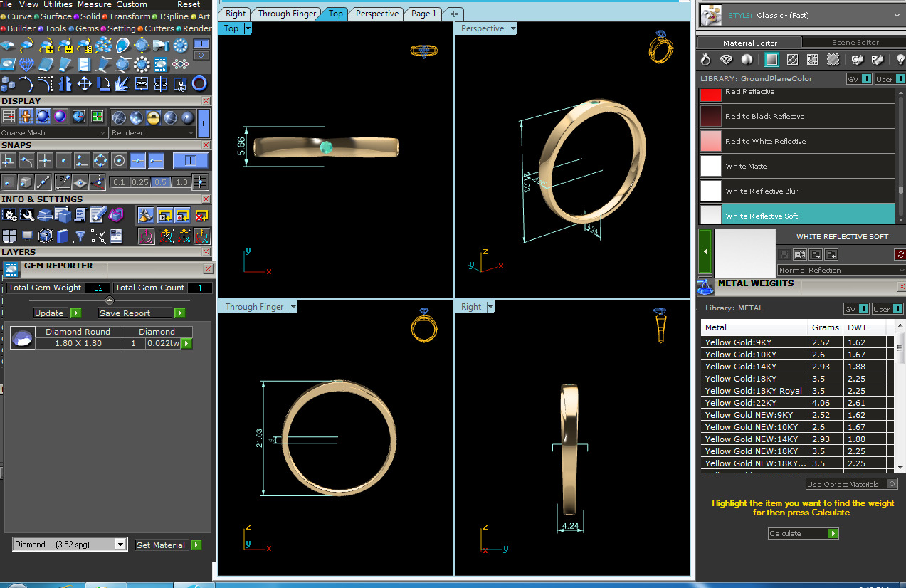This screenshot has height=588, width=906.
Task: Click the blue book icon in Info & Settings
Action: coord(63,236)
